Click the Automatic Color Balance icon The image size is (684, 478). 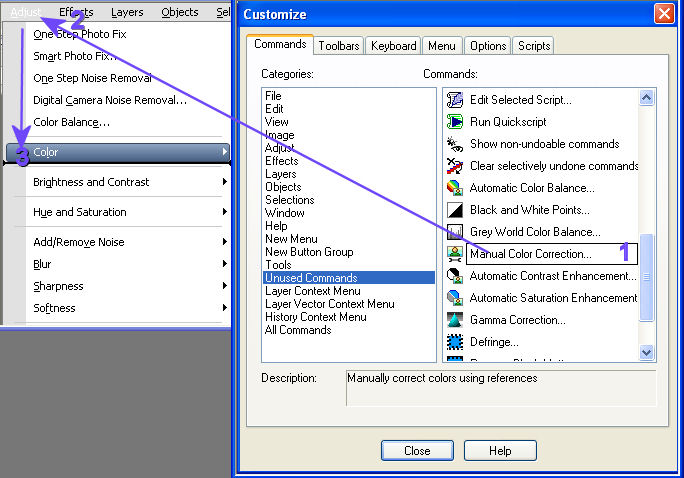pos(455,188)
